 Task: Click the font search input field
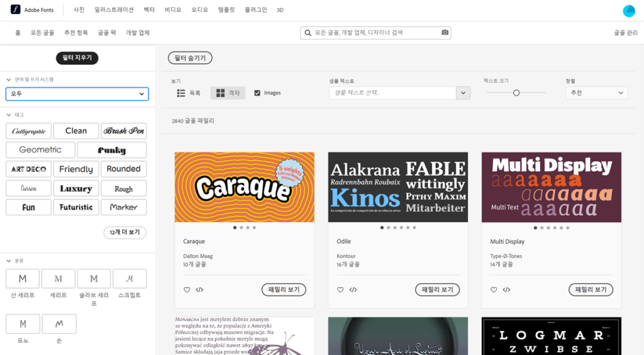pos(376,33)
